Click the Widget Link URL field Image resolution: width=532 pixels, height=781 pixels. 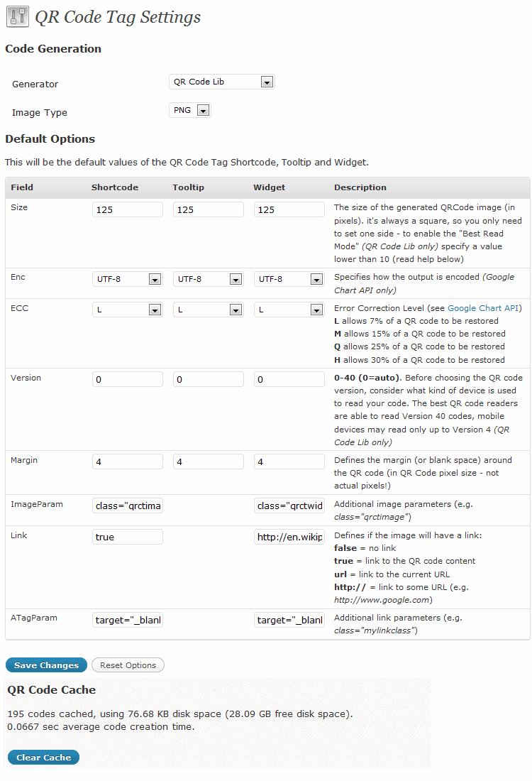(289, 537)
